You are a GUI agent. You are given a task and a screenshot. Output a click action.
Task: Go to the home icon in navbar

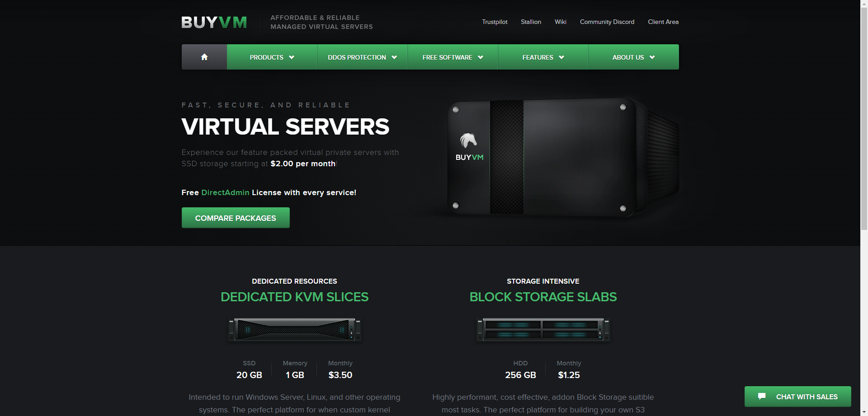pos(204,57)
